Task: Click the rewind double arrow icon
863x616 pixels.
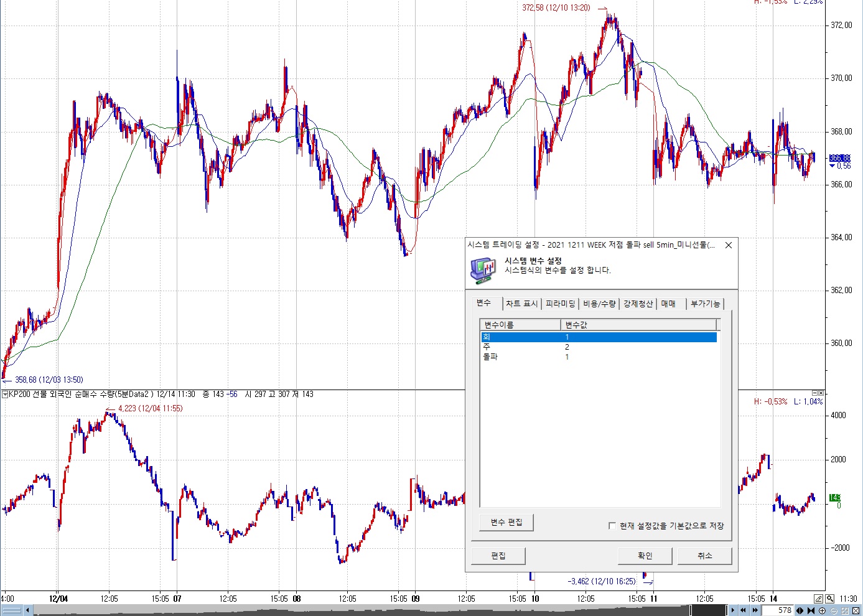Action: pos(744,610)
